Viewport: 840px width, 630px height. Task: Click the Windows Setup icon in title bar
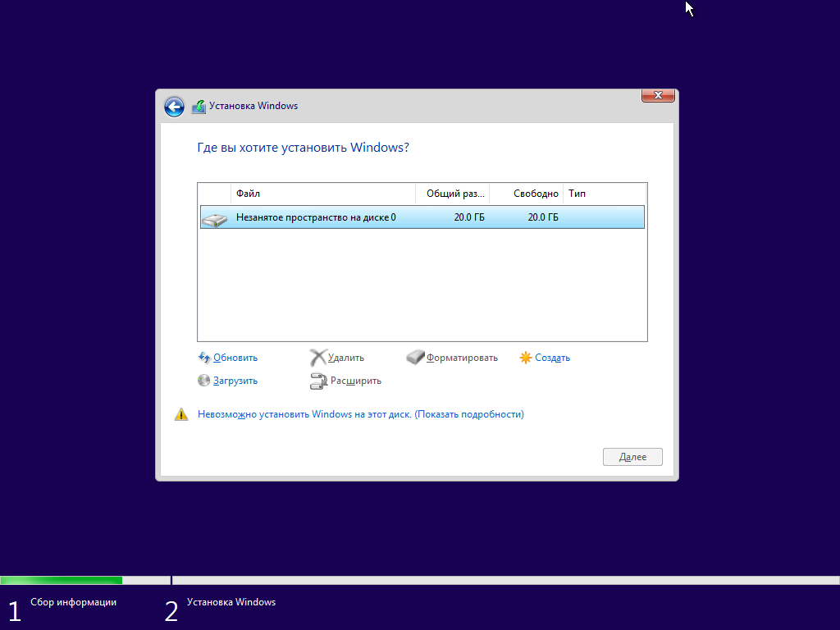coord(199,107)
